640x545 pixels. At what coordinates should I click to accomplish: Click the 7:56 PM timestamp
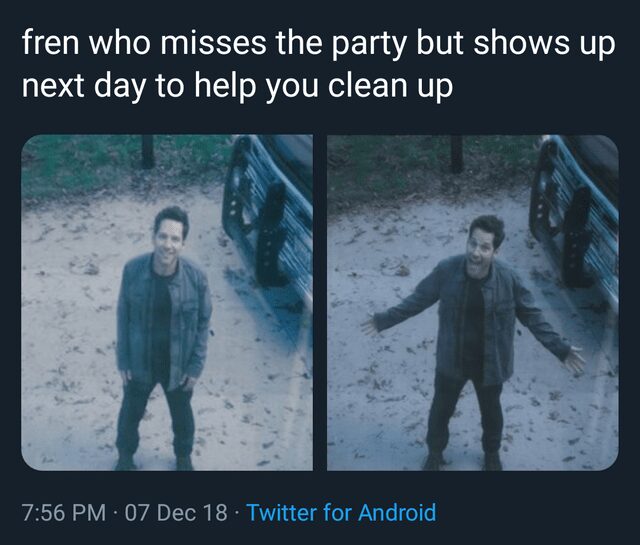point(64,513)
